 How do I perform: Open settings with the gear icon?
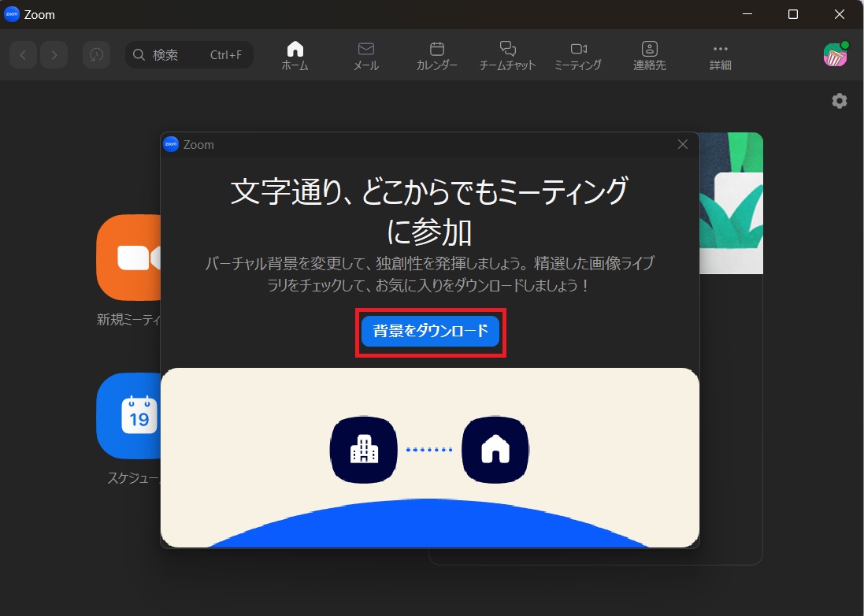(840, 101)
